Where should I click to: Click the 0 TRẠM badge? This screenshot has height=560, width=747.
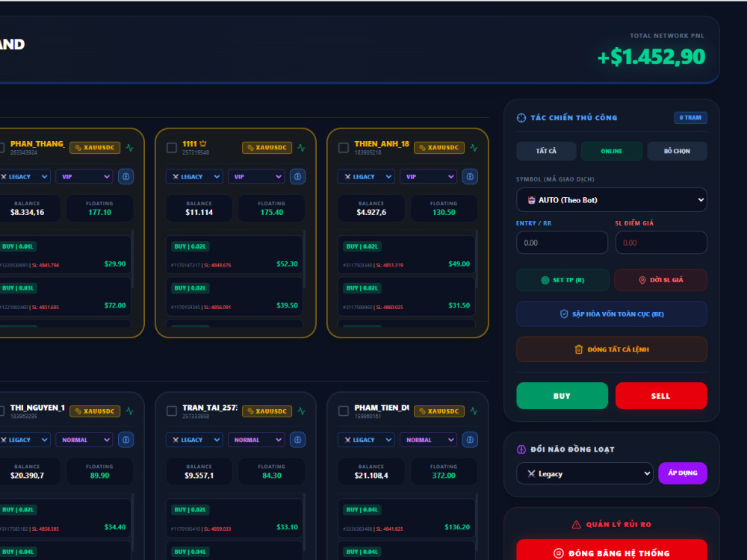(690, 118)
